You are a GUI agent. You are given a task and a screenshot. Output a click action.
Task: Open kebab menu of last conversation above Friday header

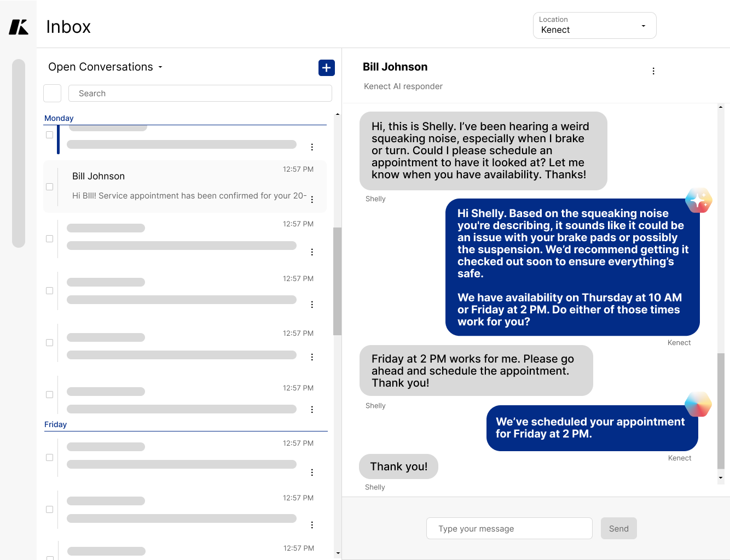point(312,410)
